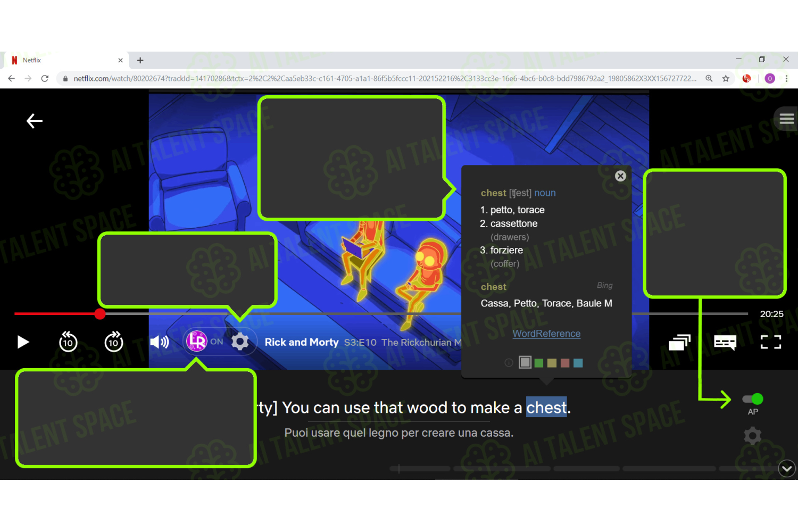The height and width of the screenshot is (532, 798).
Task: Mute audio with the volume speaker icon
Action: point(159,342)
